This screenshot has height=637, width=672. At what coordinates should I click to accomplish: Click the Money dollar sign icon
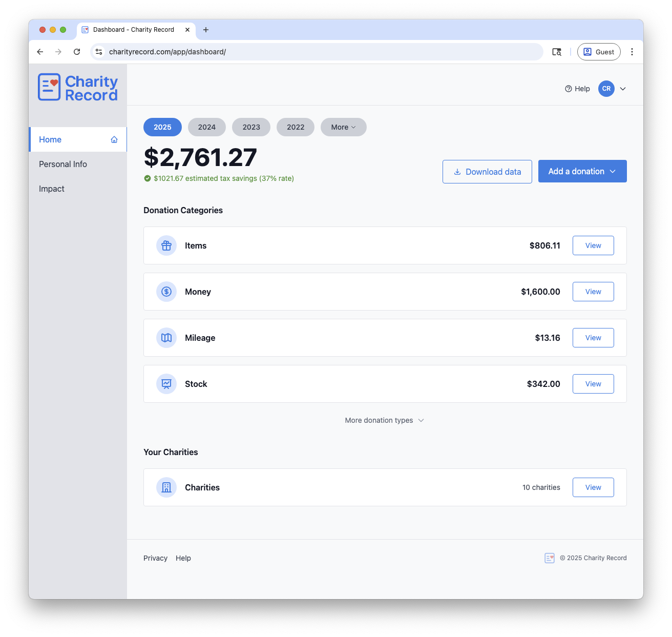pos(166,292)
